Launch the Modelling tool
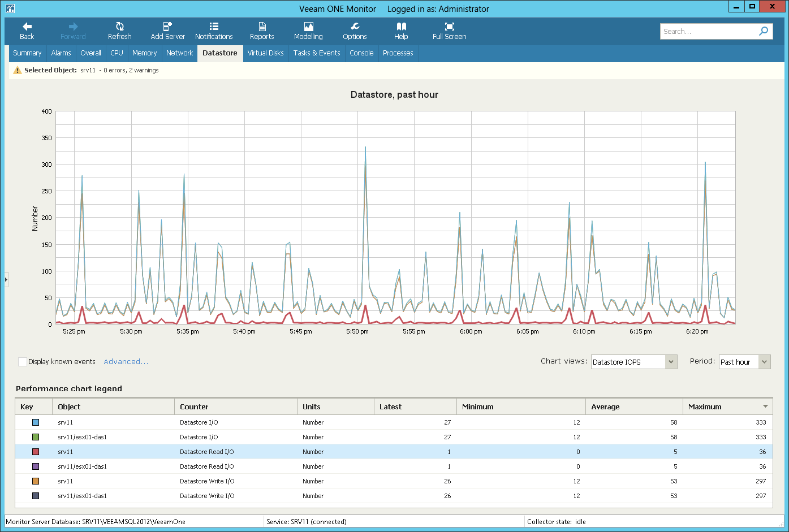Screen dimensions: 789x532 coord(308,31)
